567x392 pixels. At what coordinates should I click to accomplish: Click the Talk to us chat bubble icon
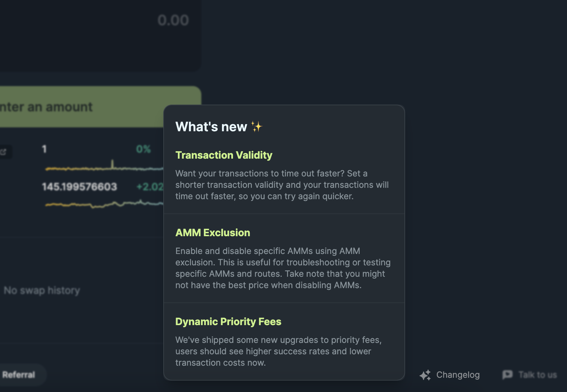coord(507,375)
